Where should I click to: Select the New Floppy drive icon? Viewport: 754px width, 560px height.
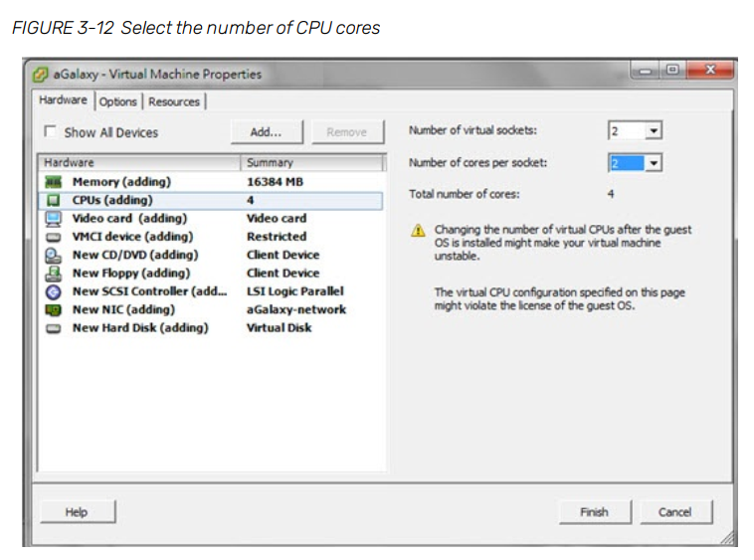[x=54, y=273]
